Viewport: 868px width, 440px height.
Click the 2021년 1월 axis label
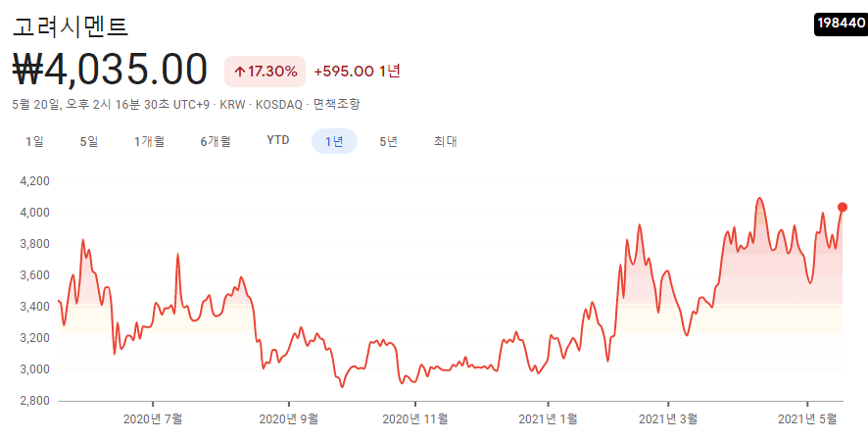[548, 419]
